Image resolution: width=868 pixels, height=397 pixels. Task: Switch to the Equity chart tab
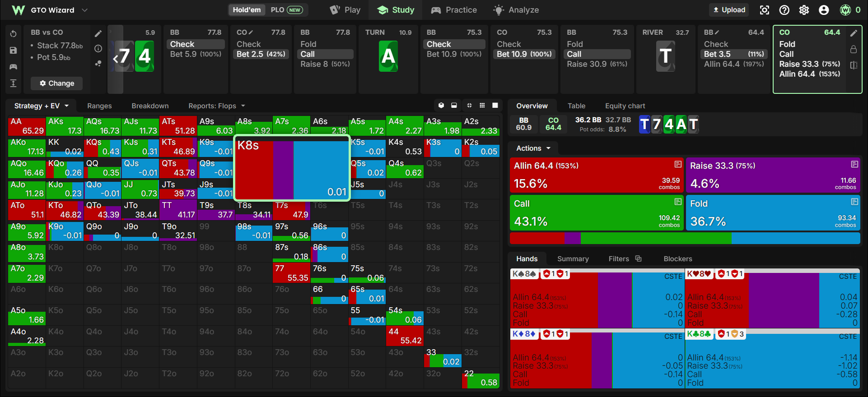point(625,106)
